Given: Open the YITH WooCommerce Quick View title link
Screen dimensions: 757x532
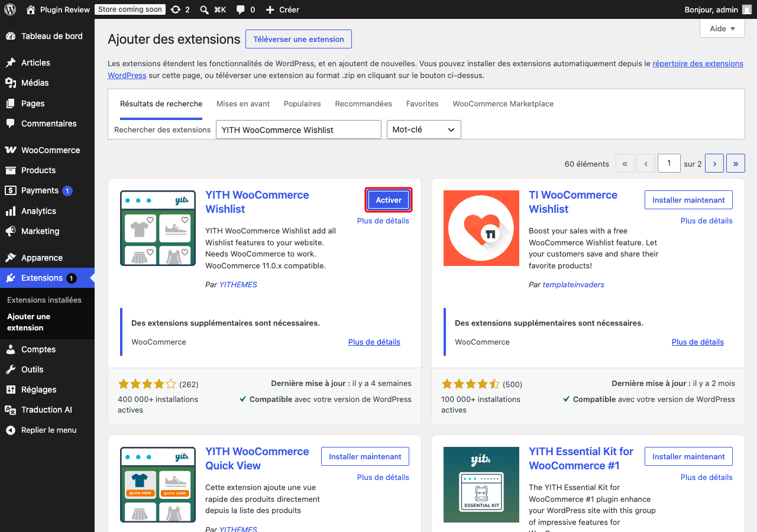Looking at the screenshot, I should click(x=257, y=459).
